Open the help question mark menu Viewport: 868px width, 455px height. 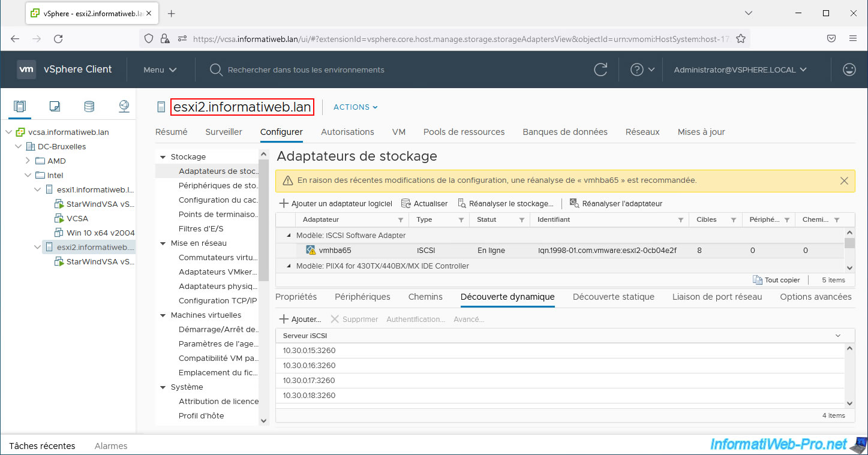click(642, 70)
